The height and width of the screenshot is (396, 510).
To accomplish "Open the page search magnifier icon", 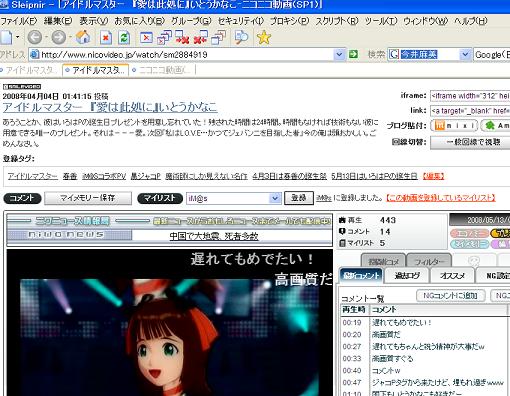I will [241, 37].
